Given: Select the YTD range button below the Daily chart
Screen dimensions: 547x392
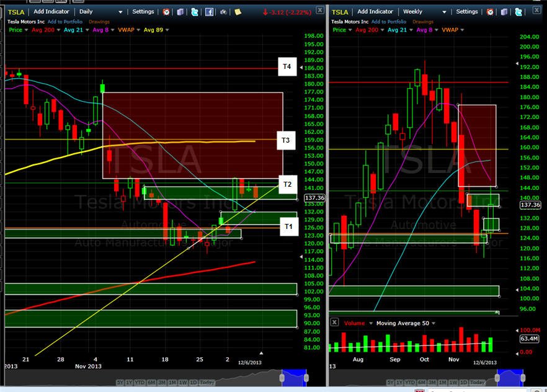Looking at the screenshot, I should [x=140, y=383].
